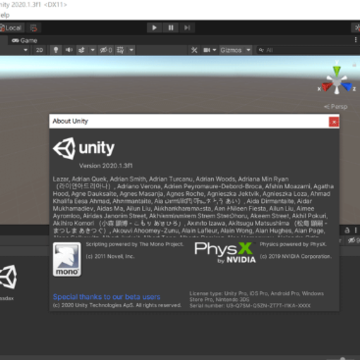Click the scene camera icon
Image resolution: width=360 pixels, height=360 pixels.
(x=207, y=50)
